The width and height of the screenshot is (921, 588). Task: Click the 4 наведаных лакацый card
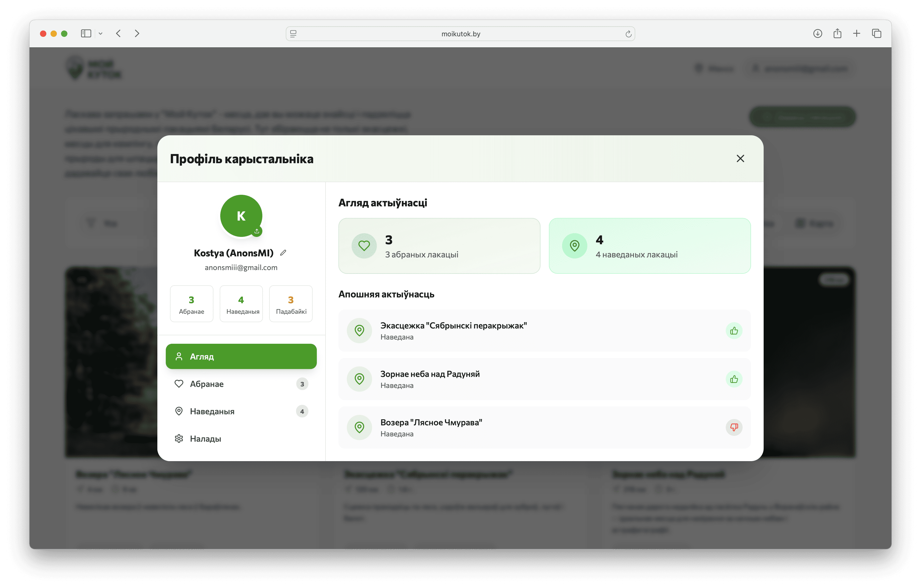649,246
